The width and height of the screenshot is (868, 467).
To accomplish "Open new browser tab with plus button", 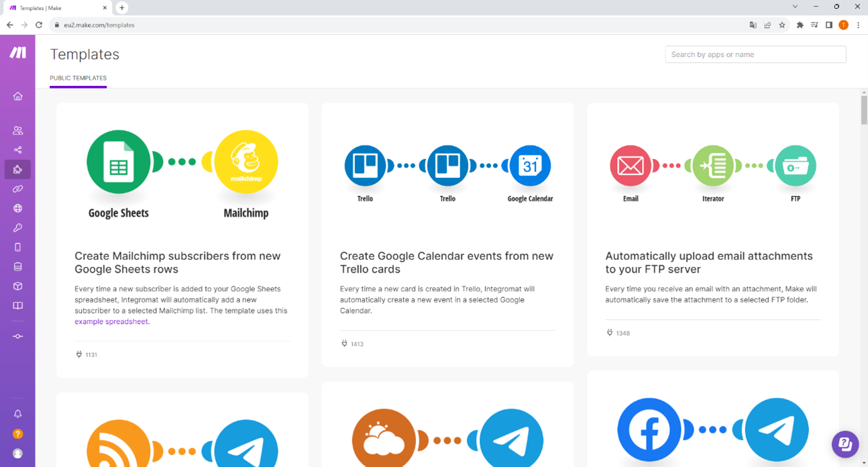I will point(121,7).
